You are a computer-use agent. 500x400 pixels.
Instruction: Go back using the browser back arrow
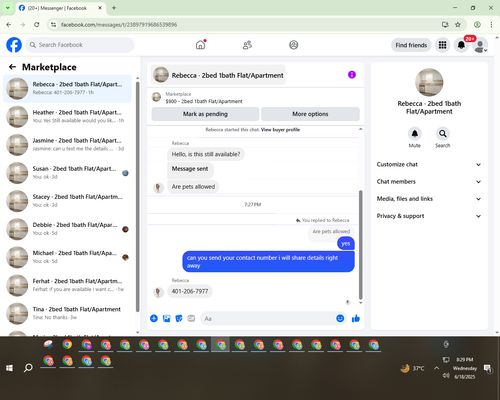coord(9,24)
